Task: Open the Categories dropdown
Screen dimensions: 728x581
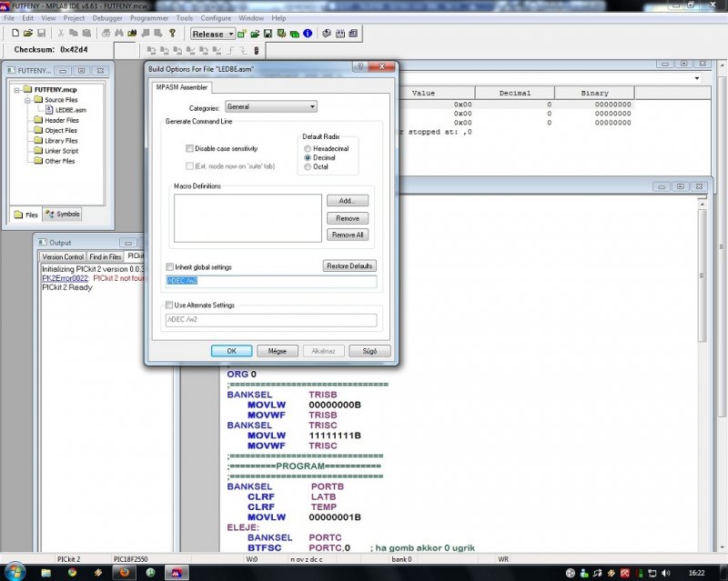Action: click(270, 106)
